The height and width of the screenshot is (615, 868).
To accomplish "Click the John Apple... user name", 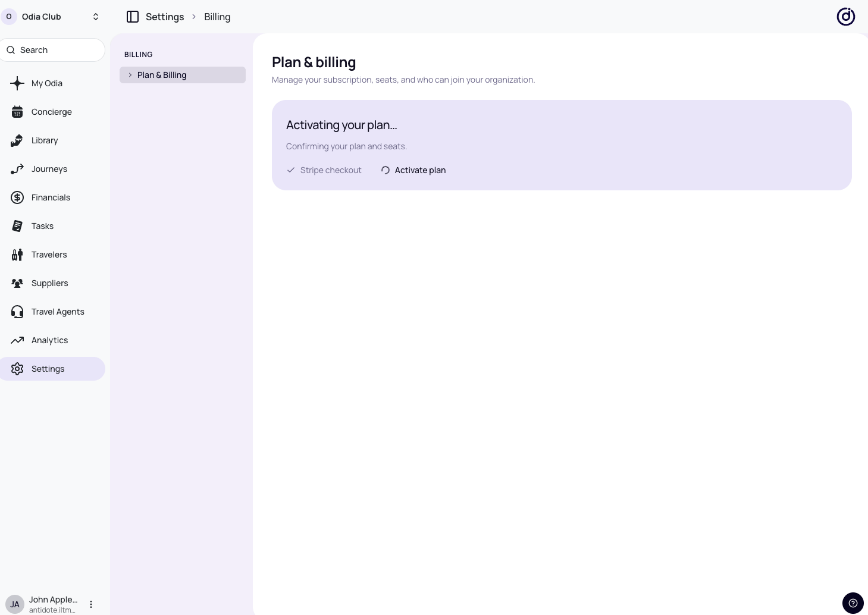I will pyautogui.click(x=54, y=600).
